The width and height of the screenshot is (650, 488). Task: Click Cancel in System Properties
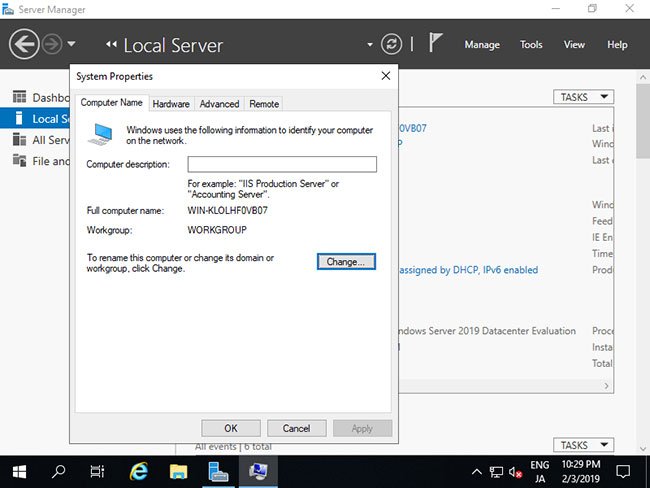point(296,428)
